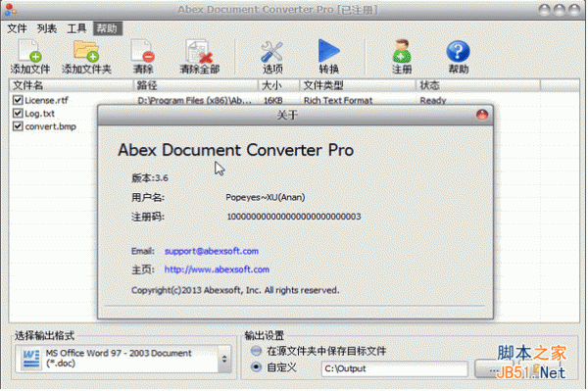Screen dimensions: 588x391
Task: Click the http://www.abexsoft.com homepage link
Action: point(217,269)
